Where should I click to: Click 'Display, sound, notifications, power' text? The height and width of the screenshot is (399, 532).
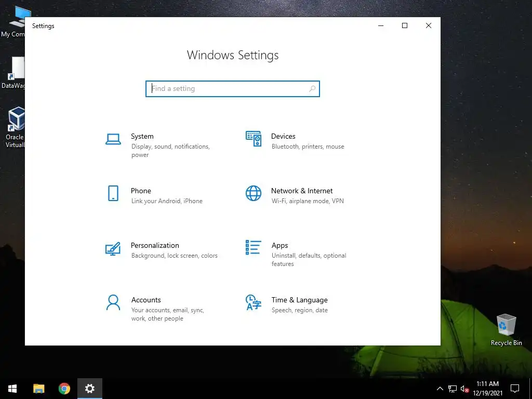[x=170, y=151]
